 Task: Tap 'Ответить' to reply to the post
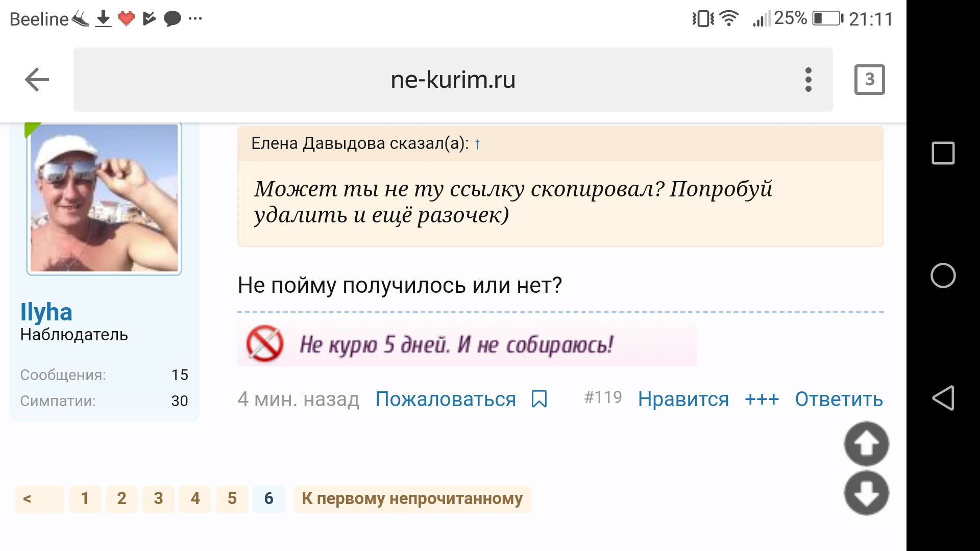tap(838, 399)
